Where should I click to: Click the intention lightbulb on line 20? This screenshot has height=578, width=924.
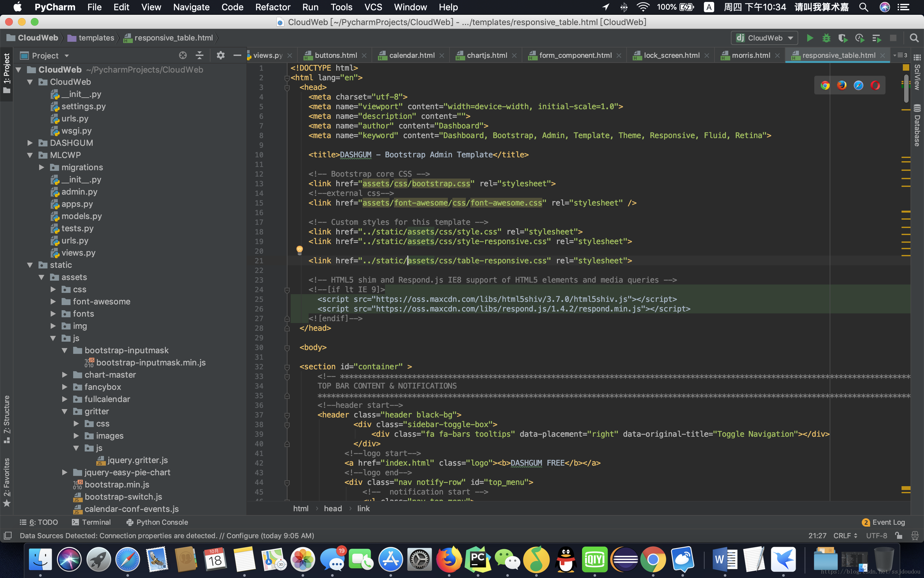300,250
